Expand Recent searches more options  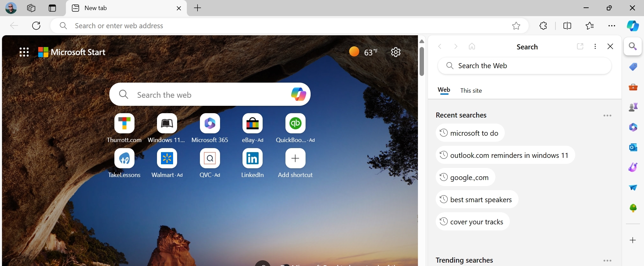[607, 116]
